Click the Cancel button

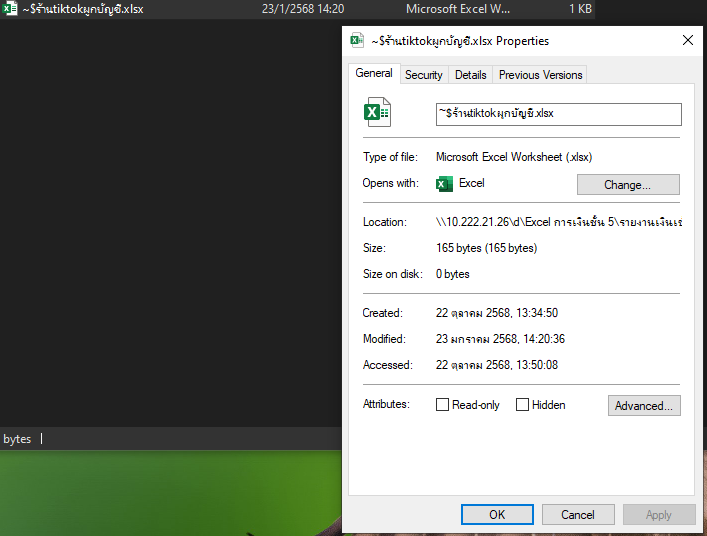click(578, 514)
